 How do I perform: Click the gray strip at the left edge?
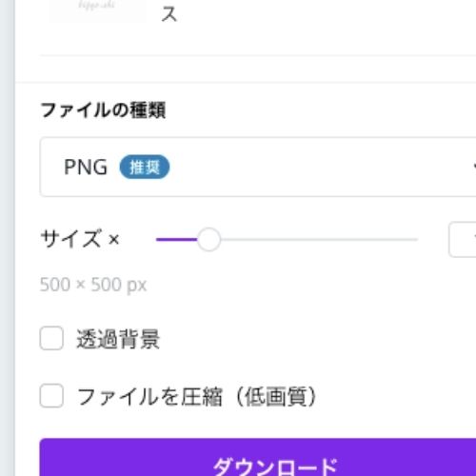pyautogui.click(x=8, y=238)
